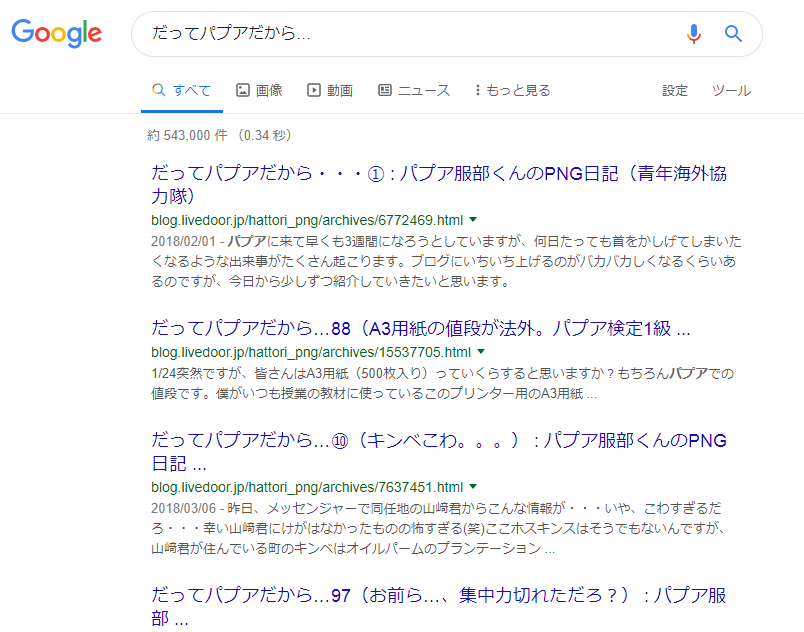Click URL text blog.livedoor.jp archives/7637451.html
Image resolution: width=804 pixels, height=632 pixels.
307,487
